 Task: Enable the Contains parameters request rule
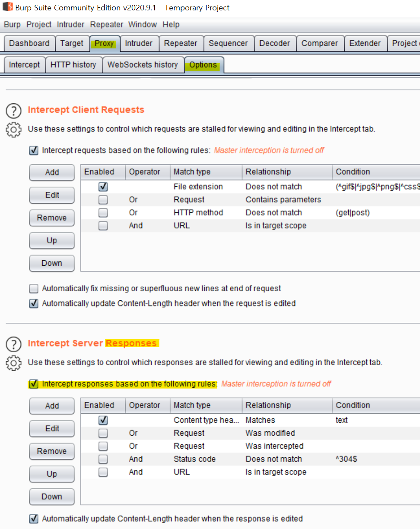(x=103, y=200)
